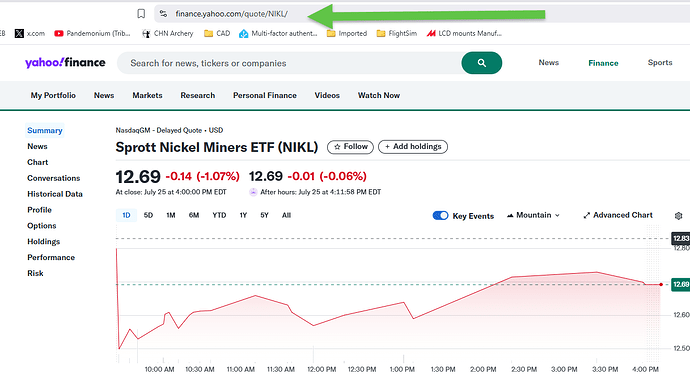Select the 6M chart range

[194, 215]
